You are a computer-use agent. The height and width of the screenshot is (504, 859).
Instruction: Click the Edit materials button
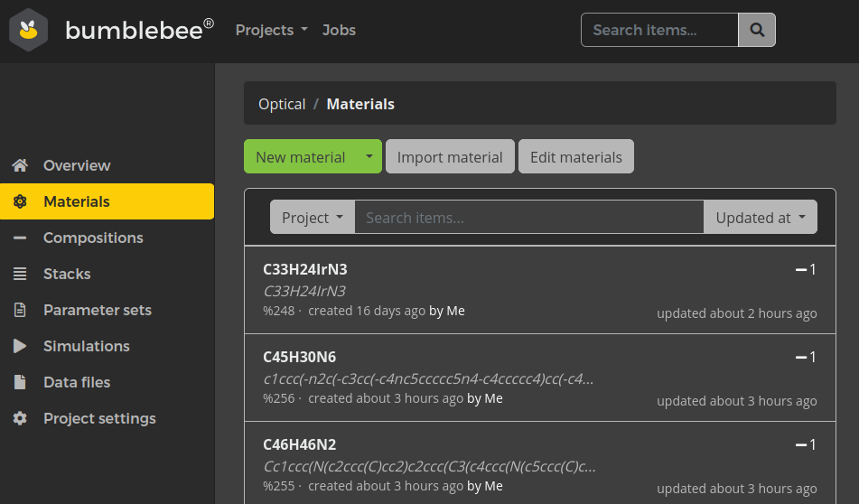point(575,156)
